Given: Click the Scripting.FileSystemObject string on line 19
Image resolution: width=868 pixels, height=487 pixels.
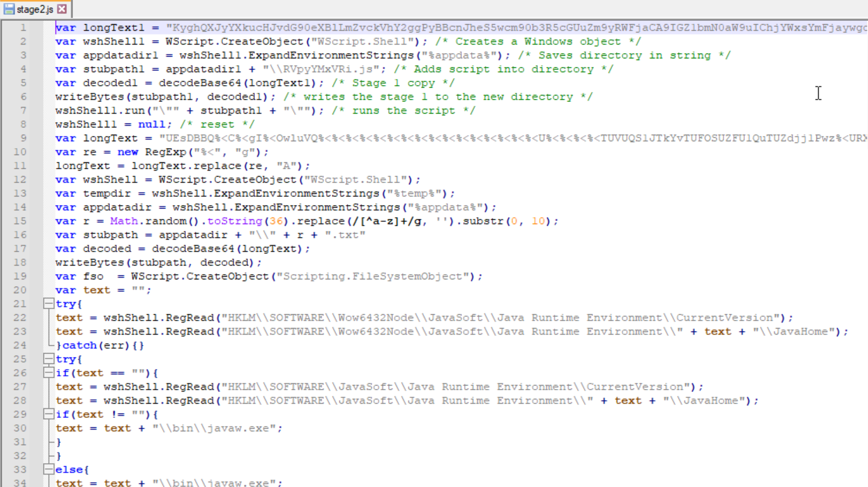Looking at the screenshot, I should coord(372,276).
